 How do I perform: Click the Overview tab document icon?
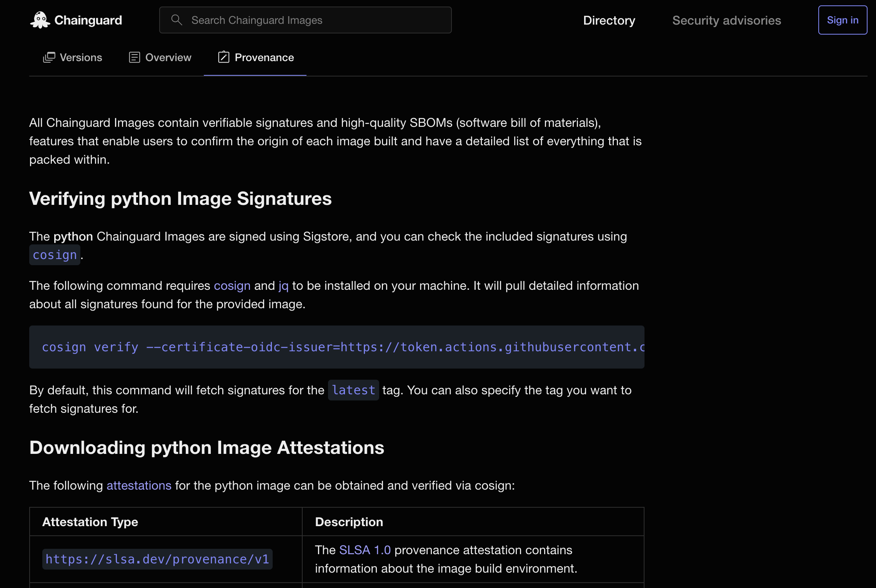[x=134, y=57]
